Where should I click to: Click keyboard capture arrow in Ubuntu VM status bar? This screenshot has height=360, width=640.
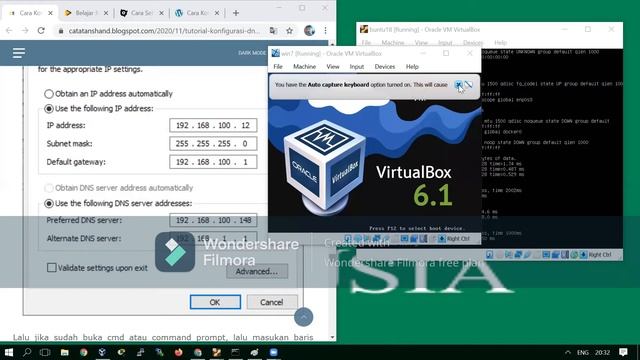pos(584,255)
